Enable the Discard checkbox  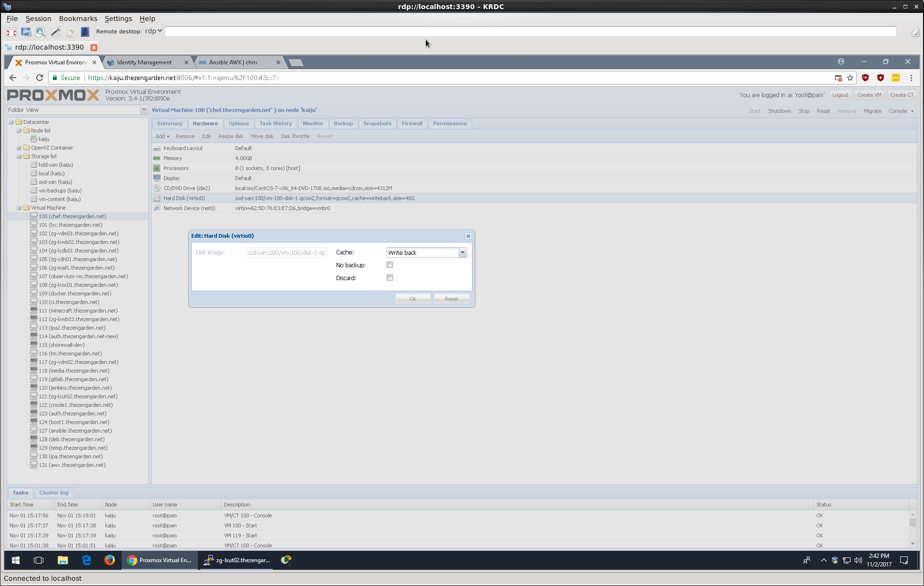tap(390, 278)
